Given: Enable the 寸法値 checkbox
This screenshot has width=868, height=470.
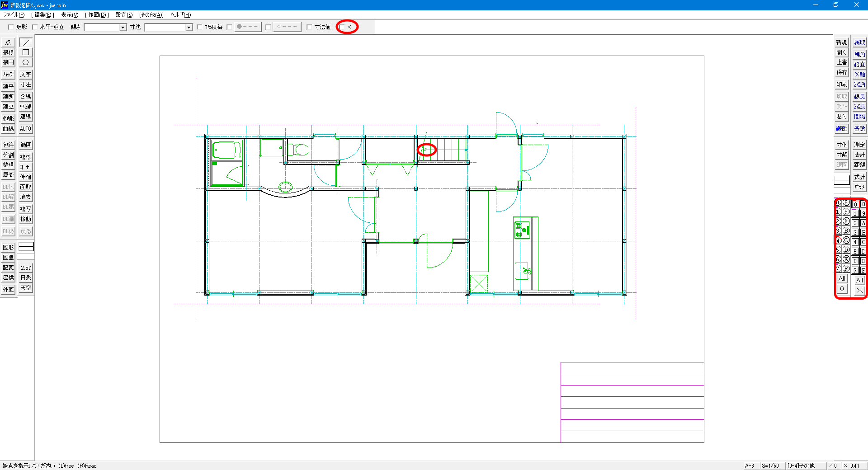Looking at the screenshot, I should point(309,27).
